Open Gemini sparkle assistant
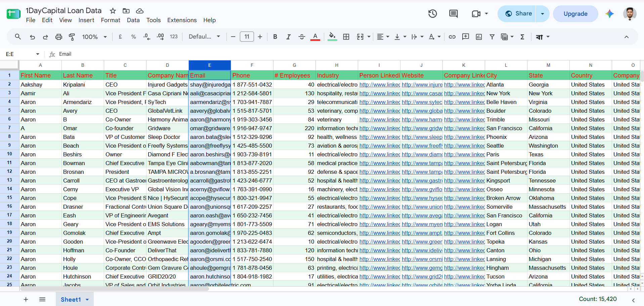 pos(610,14)
